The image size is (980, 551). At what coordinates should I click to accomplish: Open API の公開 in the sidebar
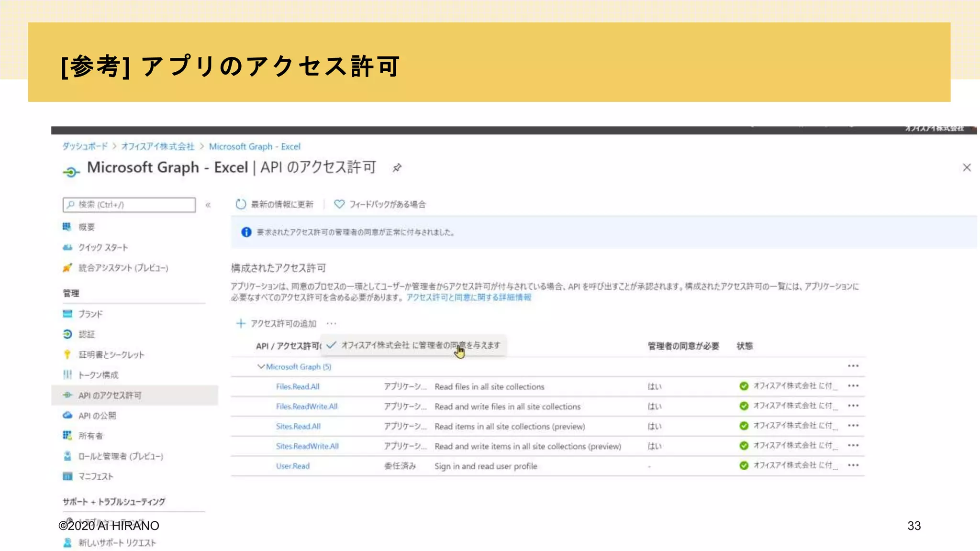(x=97, y=416)
